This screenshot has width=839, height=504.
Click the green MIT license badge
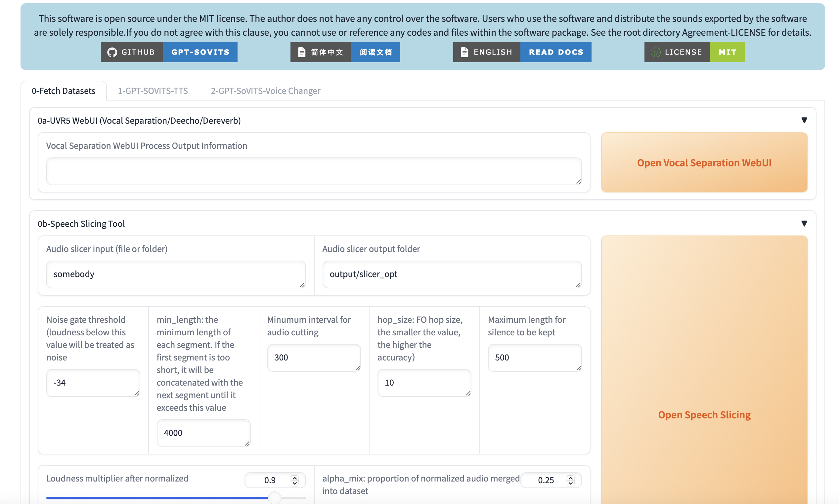coord(727,52)
